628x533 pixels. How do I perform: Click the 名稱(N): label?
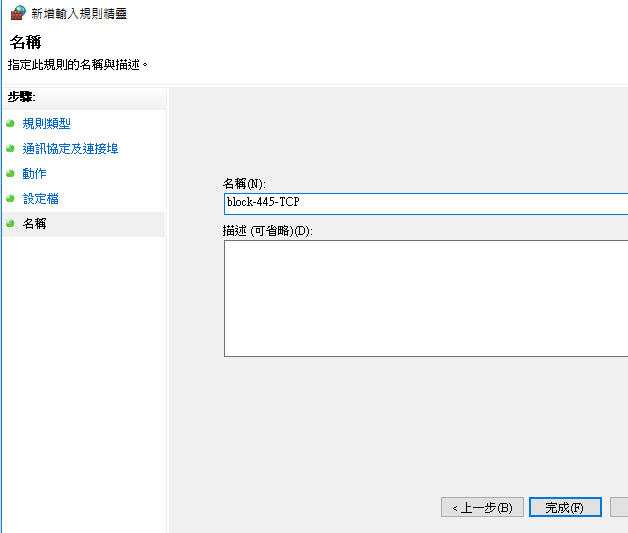pos(244,183)
